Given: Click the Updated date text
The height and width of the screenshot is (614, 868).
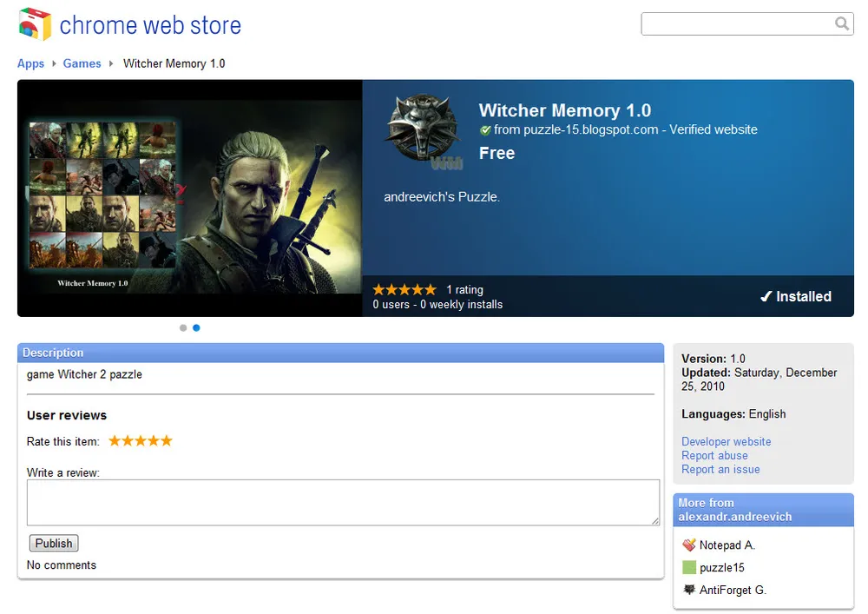Looking at the screenshot, I should [x=759, y=380].
